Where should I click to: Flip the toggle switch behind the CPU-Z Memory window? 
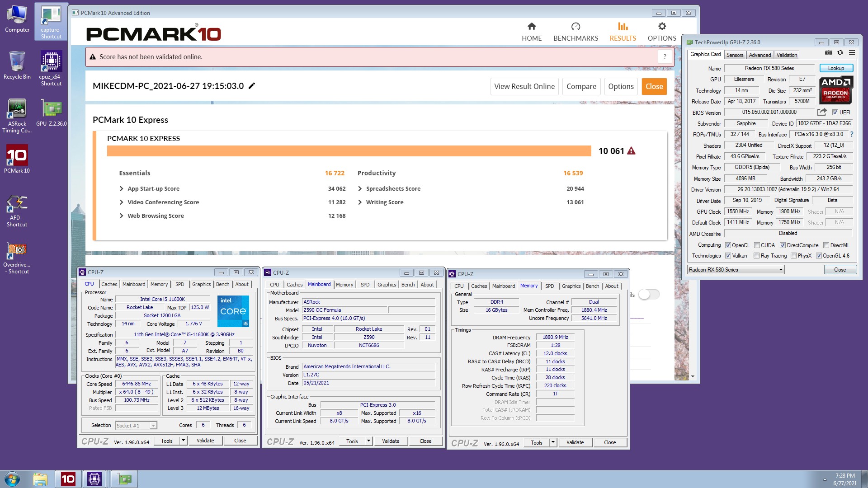pos(649,295)
